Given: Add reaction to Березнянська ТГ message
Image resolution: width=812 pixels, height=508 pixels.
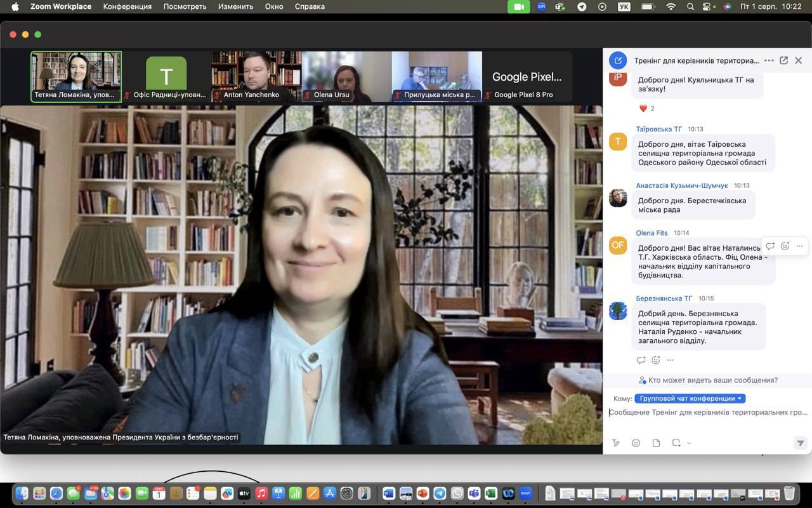Looking at the screenshot, I should pos(656,360).
